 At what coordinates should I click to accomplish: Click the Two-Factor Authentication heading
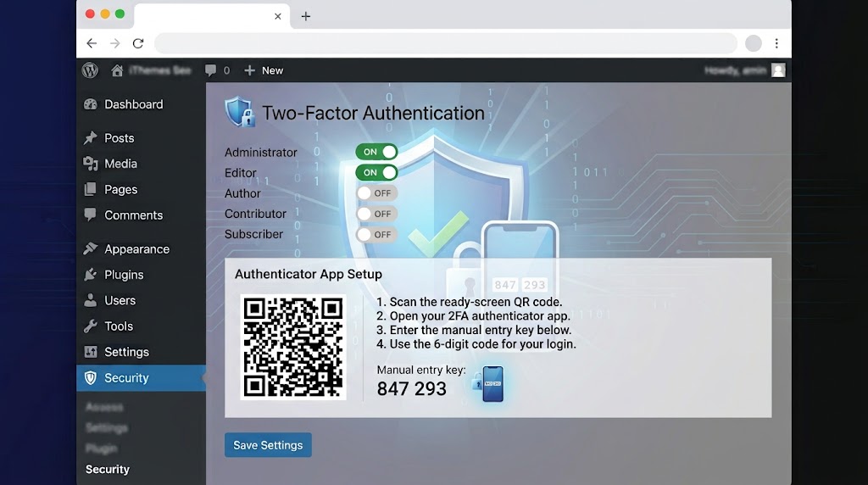click(x=373, y=113)
